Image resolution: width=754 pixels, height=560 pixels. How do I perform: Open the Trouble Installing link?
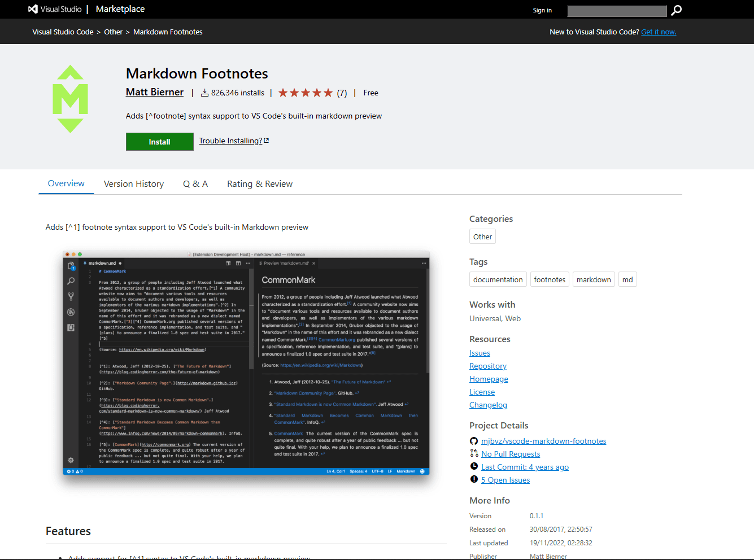(230, 141)
